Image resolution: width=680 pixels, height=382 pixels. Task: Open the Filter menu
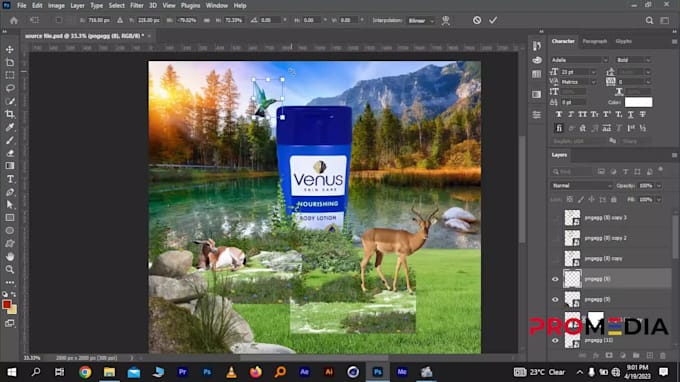point(137,6)
